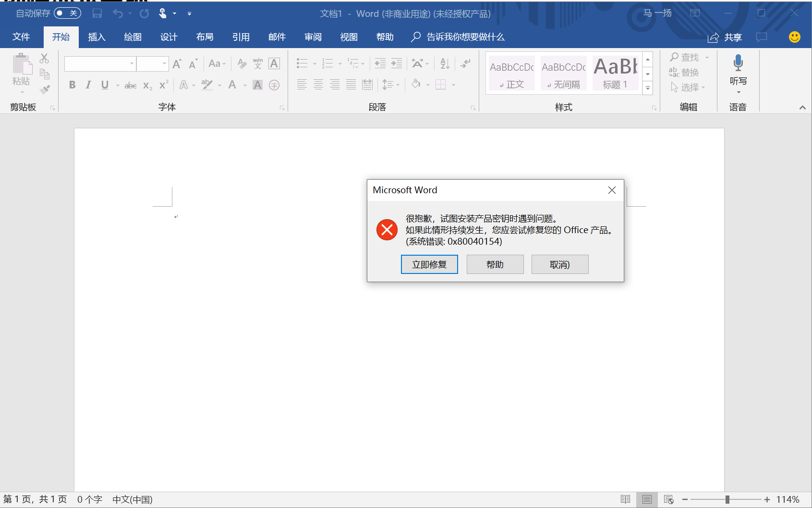Open the borders dropdown arrow
This screenshot has height=508, width=812.
[453, 85]
